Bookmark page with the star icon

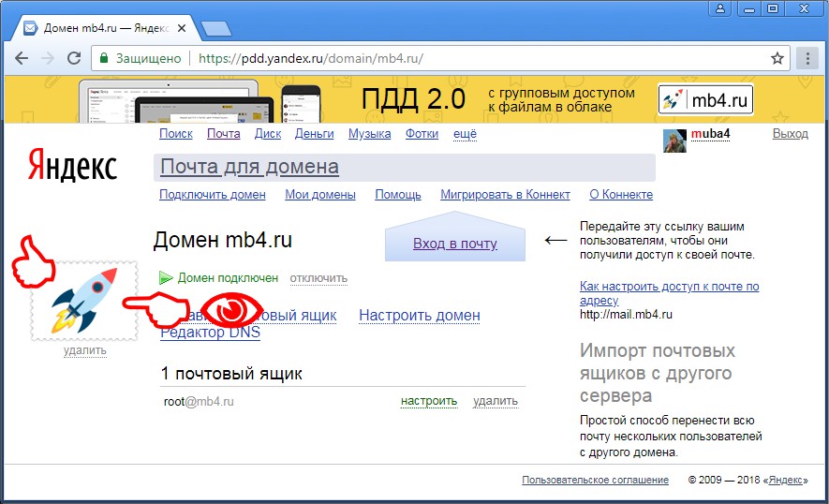click(x=777, y=58)
